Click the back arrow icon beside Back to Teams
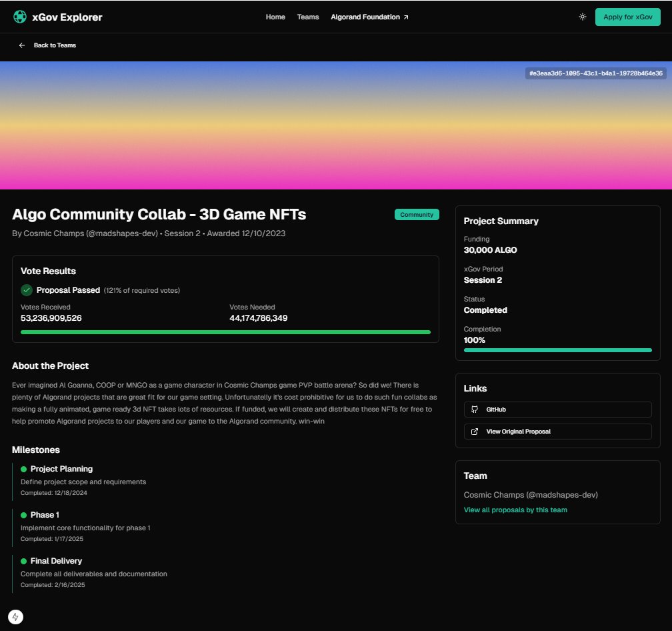The width and height of the screenshot is (672, 631). coord(22,45)
